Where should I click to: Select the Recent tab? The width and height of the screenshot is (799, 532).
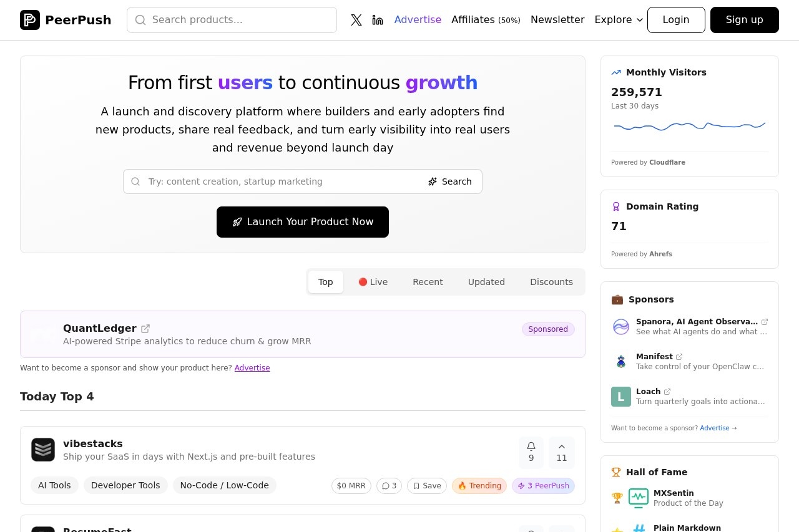click(428, 282)
